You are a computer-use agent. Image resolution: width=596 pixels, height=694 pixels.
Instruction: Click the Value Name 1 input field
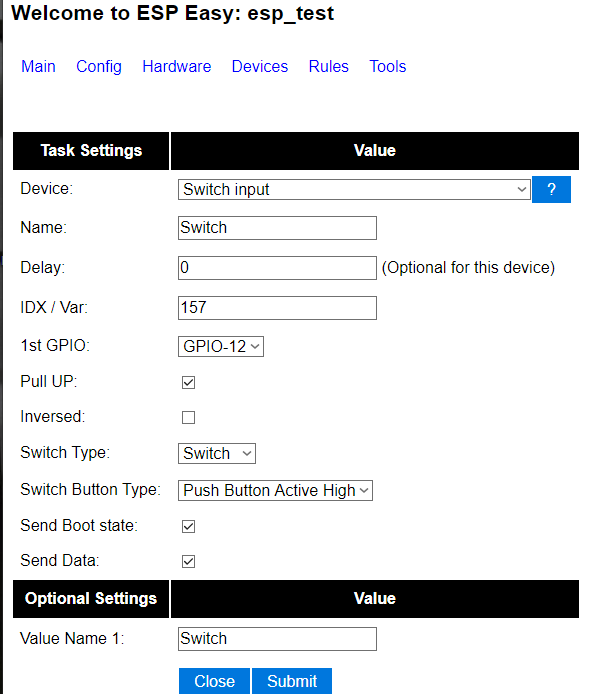click(x=277, y=639)
